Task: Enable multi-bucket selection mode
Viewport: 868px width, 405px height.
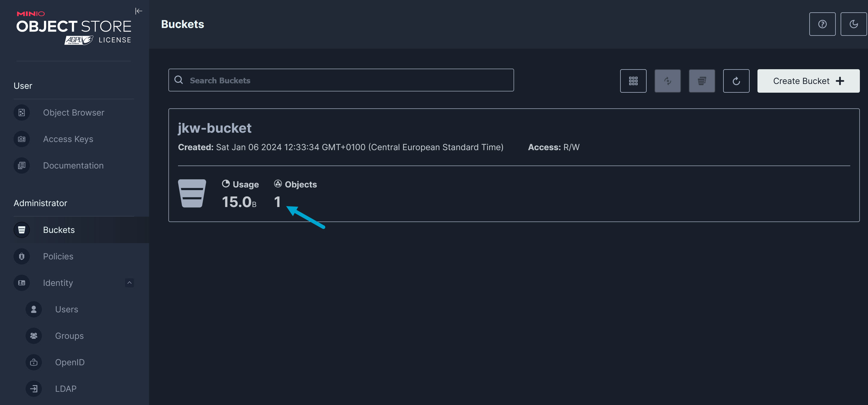Action: point(633,81)
